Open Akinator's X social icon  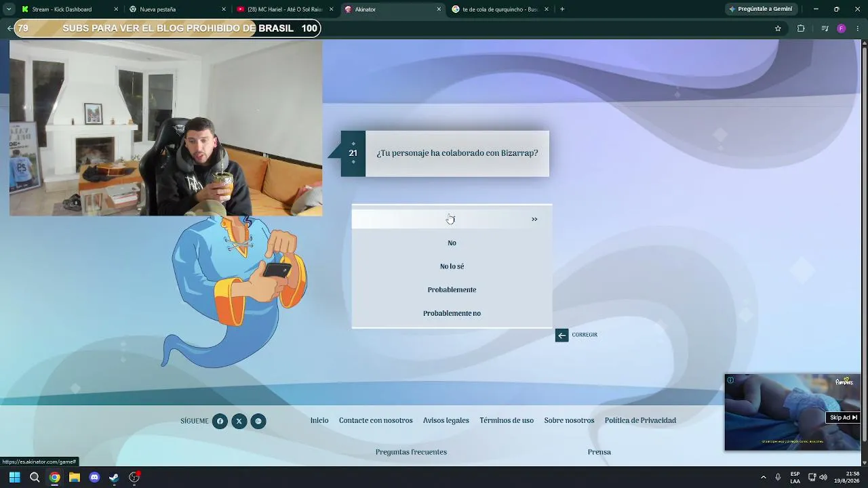pos(239,422)
